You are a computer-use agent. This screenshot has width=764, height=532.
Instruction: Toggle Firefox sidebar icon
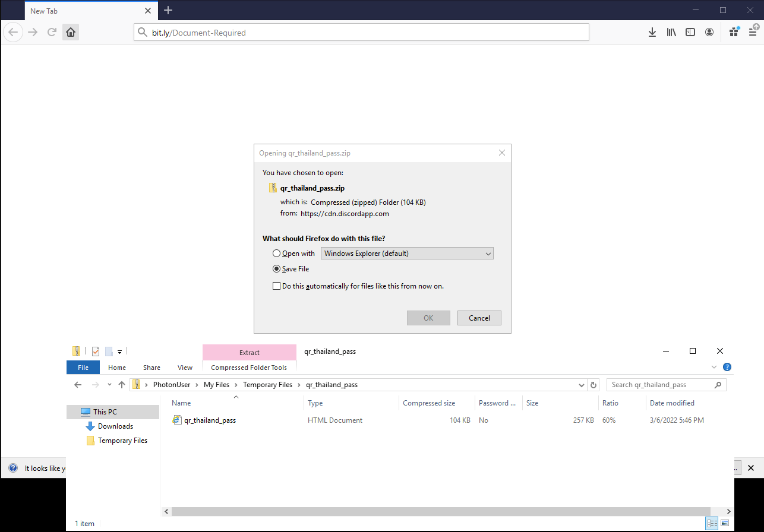pyautogui.click(x=690, y=32)
